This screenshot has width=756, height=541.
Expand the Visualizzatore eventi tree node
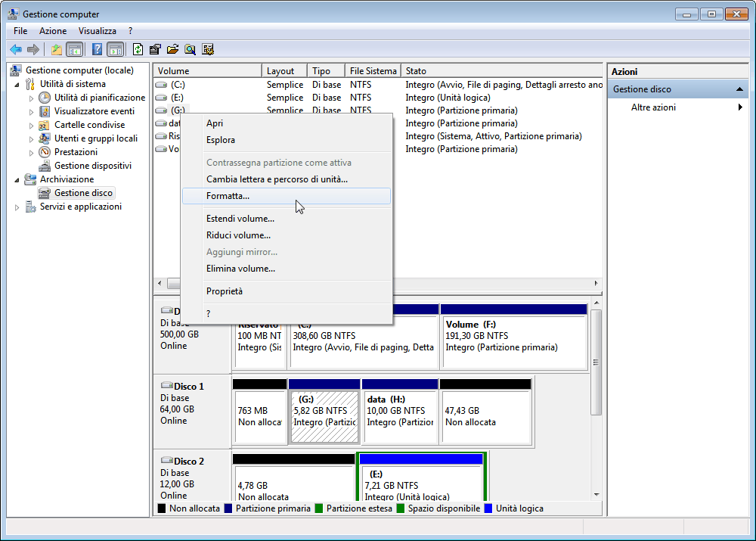pos(32,111)
